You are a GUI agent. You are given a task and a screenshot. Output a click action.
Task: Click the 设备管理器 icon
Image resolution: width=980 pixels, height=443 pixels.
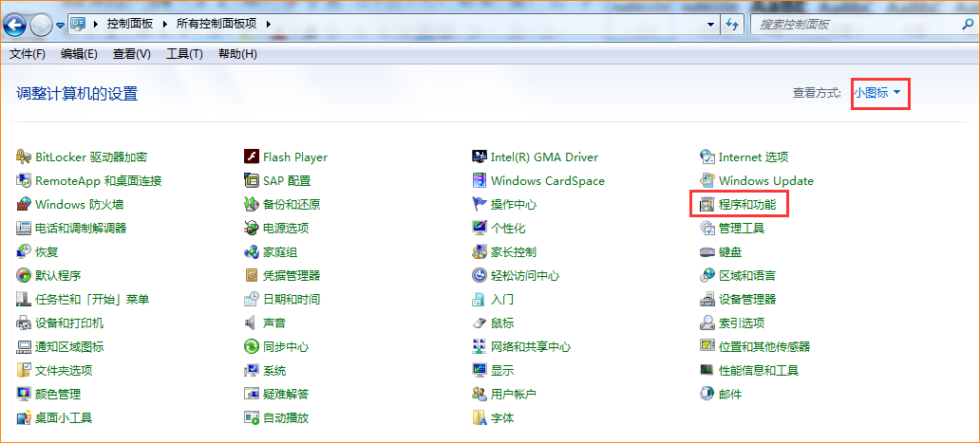(x=707, y=300)
